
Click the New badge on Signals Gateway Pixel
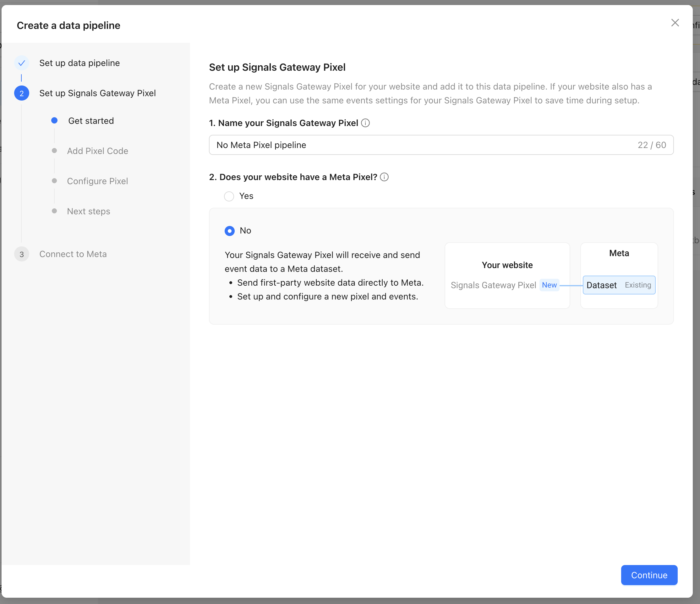549,285
